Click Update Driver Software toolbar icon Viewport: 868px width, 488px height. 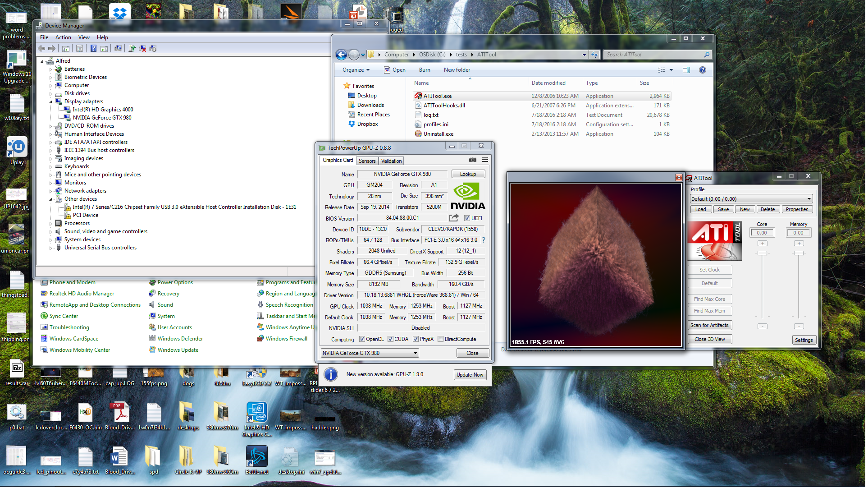pos(132,49)
